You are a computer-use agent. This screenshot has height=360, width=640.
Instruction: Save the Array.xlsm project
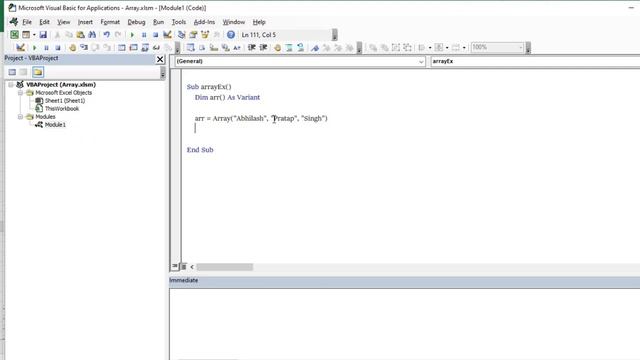43,35
